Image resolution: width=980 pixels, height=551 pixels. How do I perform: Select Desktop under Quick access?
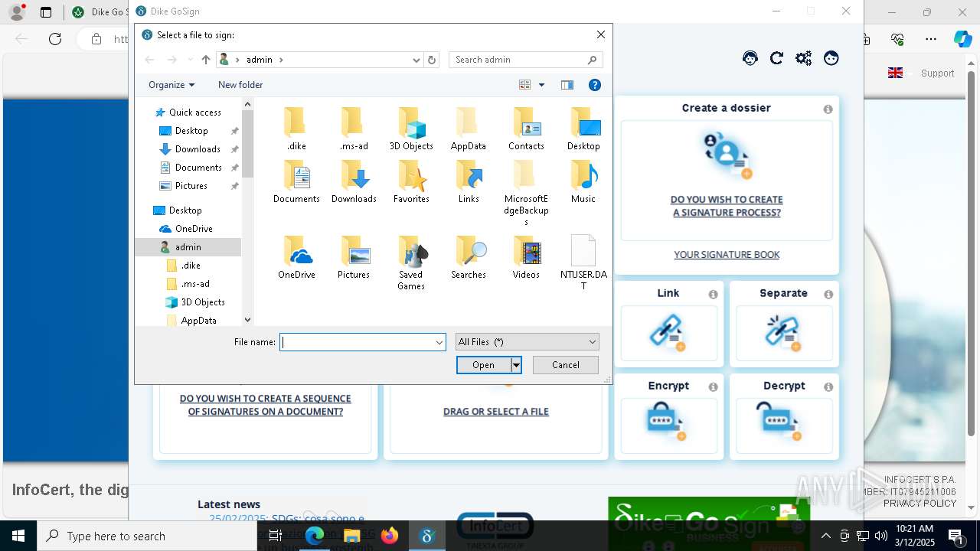coord(191,131)
